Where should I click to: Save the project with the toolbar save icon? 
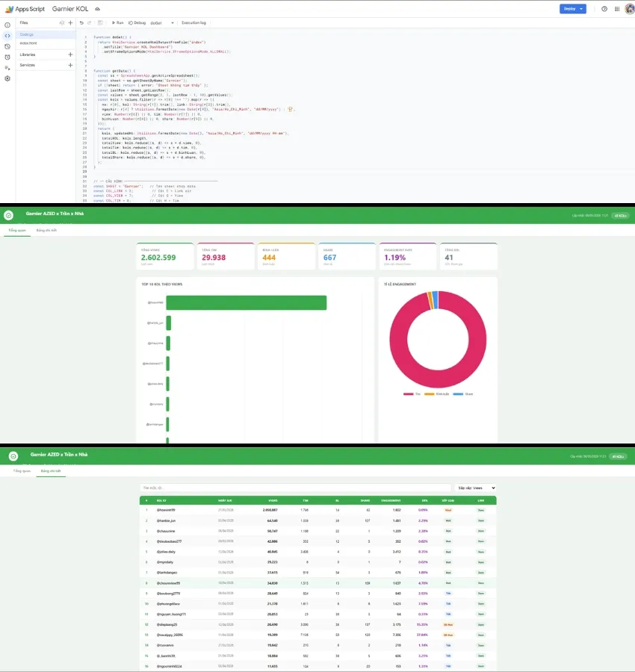coord(100,22)
